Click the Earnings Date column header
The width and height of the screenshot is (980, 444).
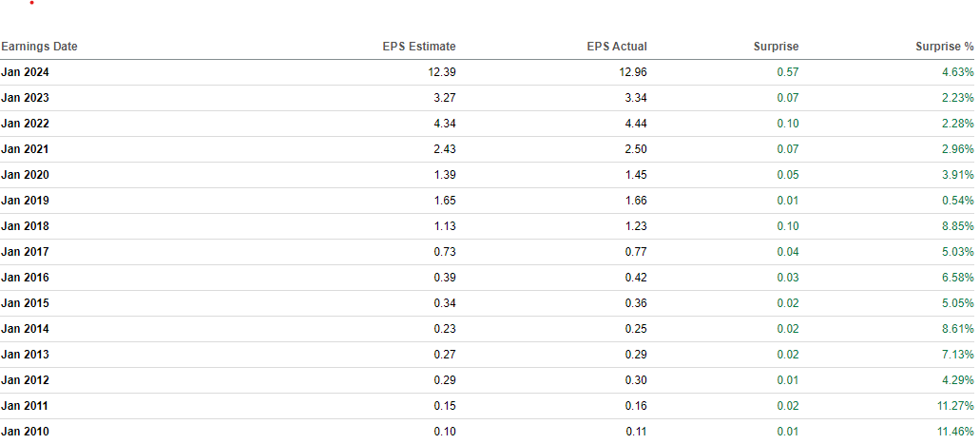(40, 47)
